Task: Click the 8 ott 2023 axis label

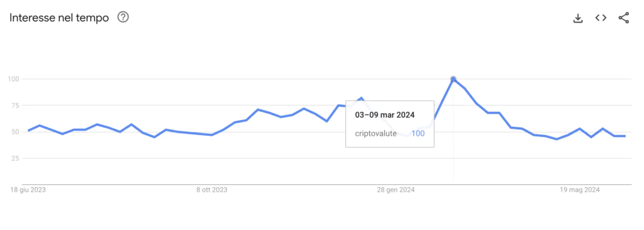Action: (212, 190)
